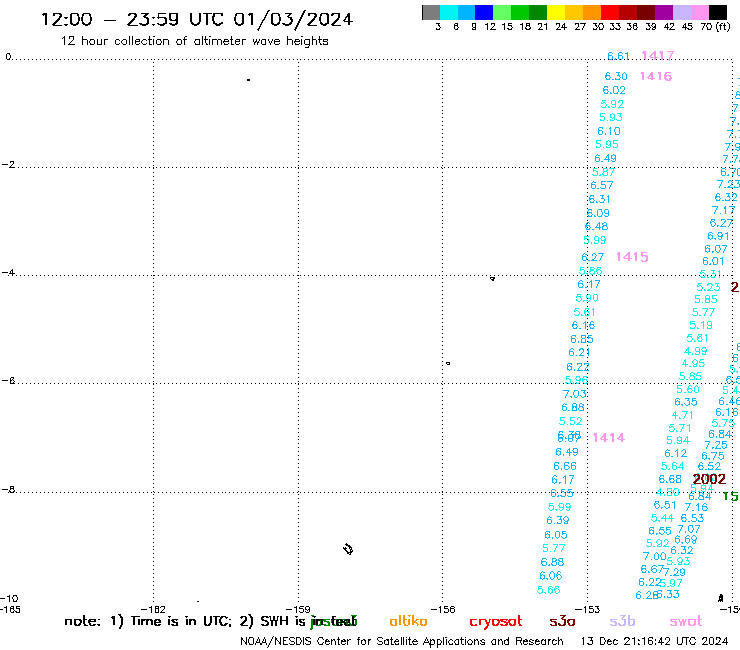Click the wave height value 5.66
Image resolution: width=740 pixels, height=650 pixels.
point(549,590)
